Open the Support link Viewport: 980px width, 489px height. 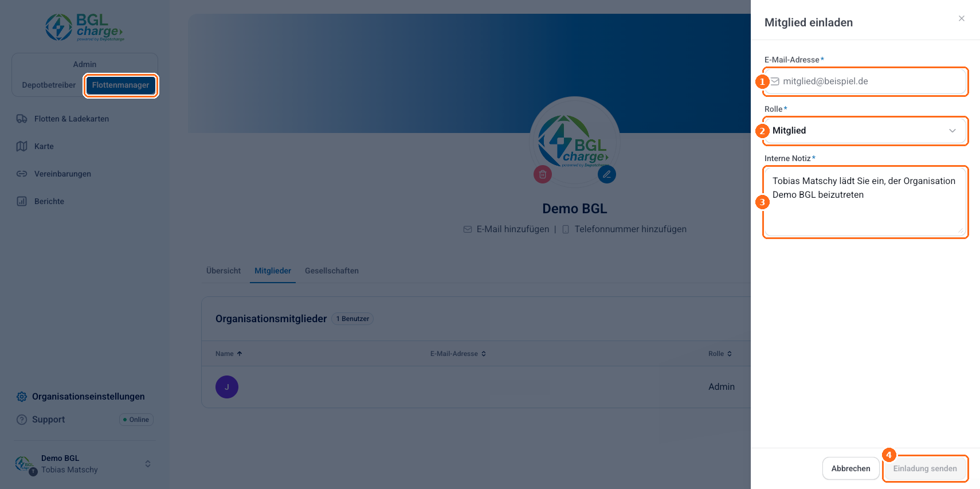pos(49,420)
